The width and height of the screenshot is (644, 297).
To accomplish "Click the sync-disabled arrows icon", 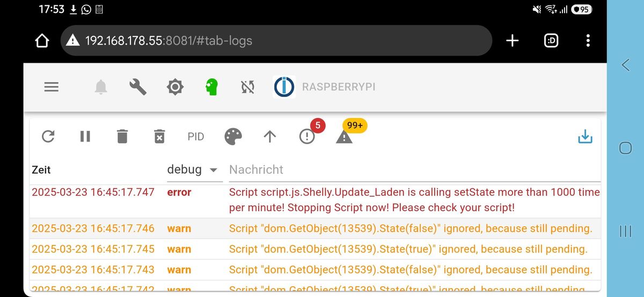I will point(247,87).
